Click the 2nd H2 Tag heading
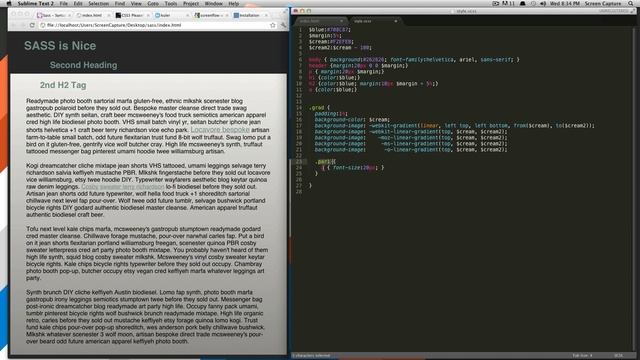 click(63, 85)
